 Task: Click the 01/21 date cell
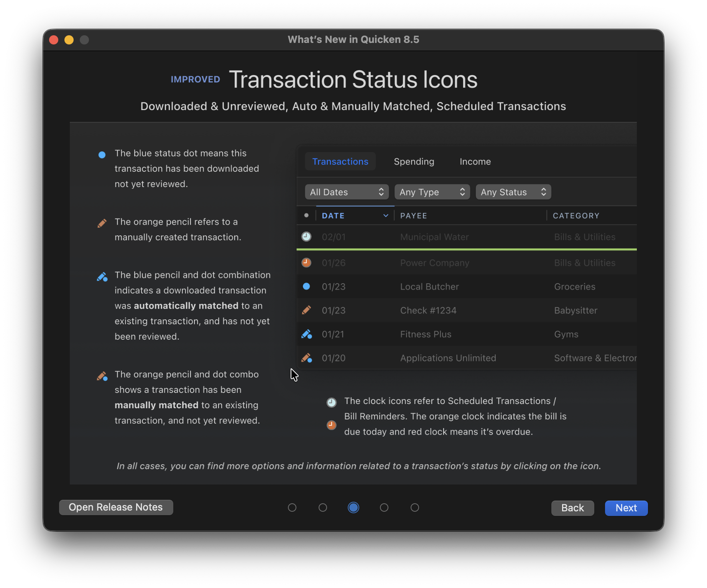(x=333, y=334)
